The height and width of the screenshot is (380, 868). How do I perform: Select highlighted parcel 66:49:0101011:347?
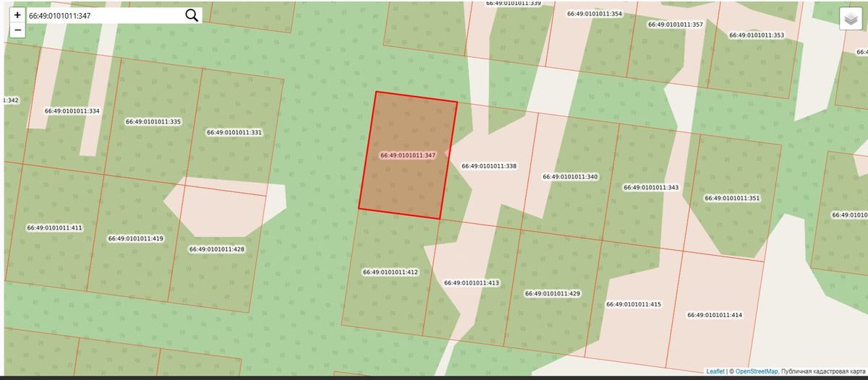408,155
